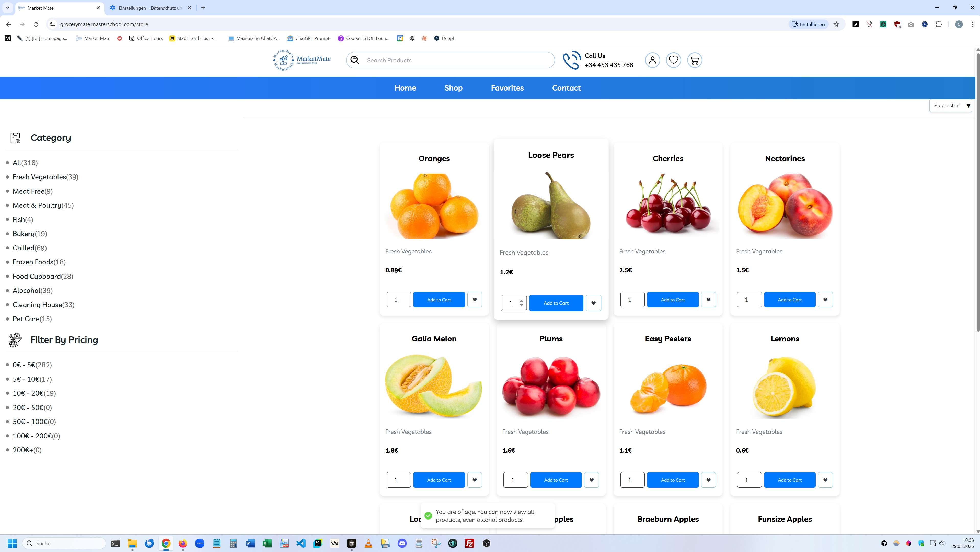Open the Suggested sort dropdown

pos(950,106)
